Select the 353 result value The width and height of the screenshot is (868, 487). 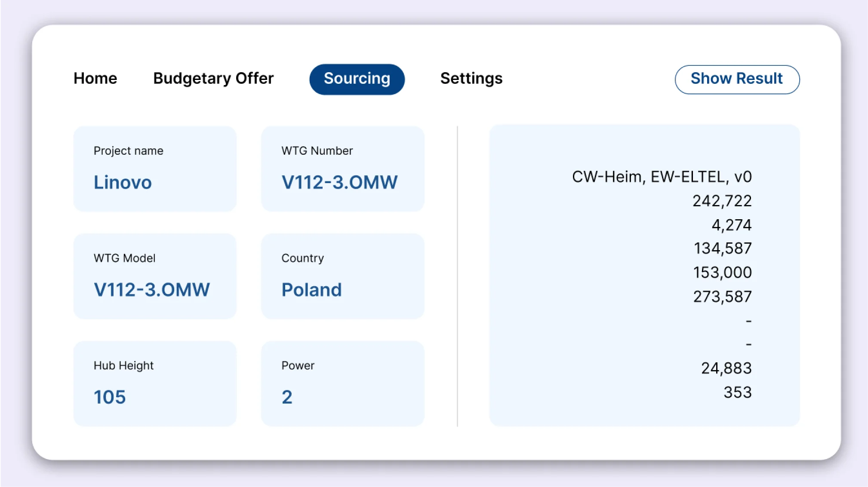tap(738, 392)
